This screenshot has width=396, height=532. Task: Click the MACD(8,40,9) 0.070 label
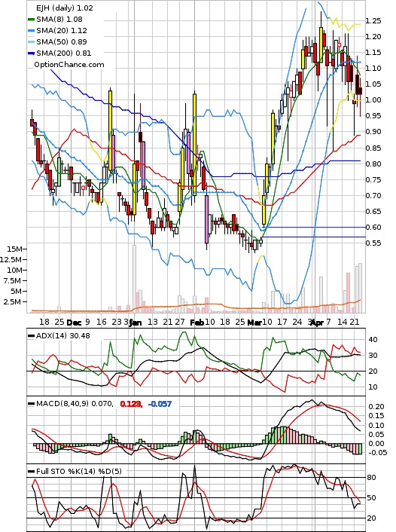[75, 404]
